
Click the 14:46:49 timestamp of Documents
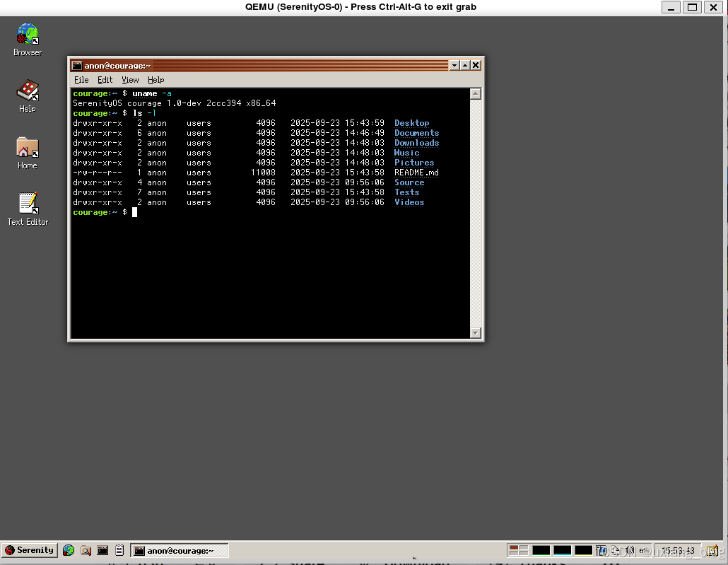(x=365, y=133)
